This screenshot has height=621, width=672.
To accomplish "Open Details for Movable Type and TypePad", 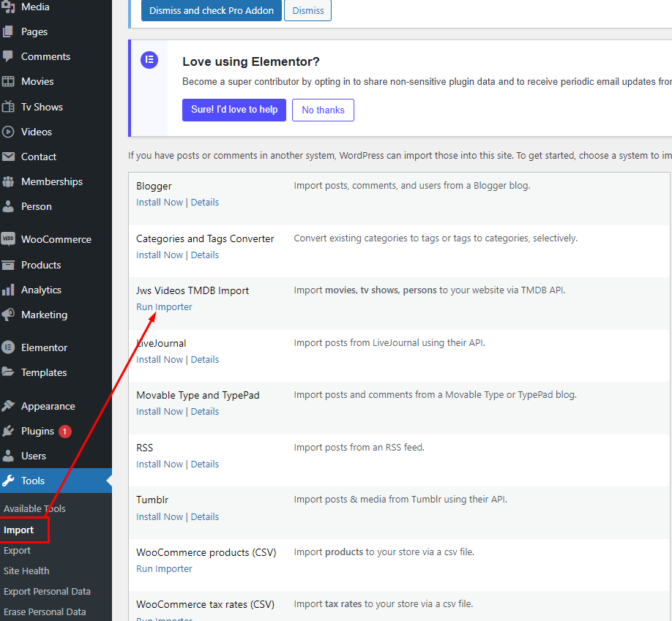I will pyautogui.click(x=205, y=412).
